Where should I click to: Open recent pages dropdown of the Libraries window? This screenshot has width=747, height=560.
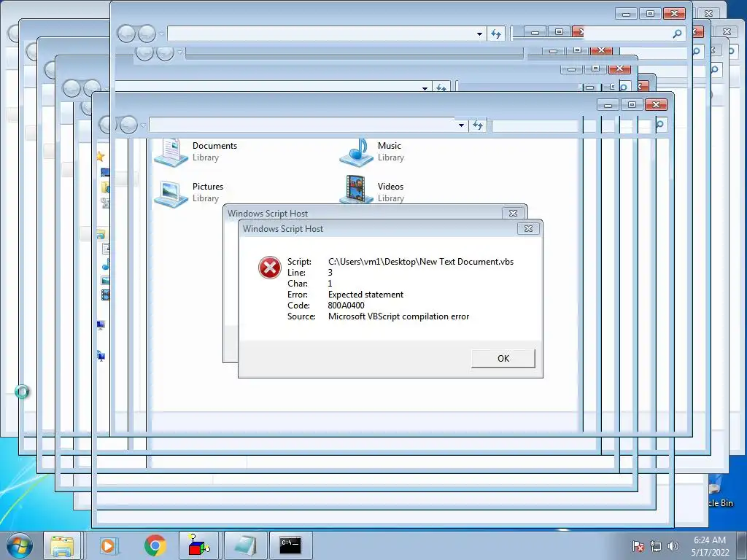[143, 125]
